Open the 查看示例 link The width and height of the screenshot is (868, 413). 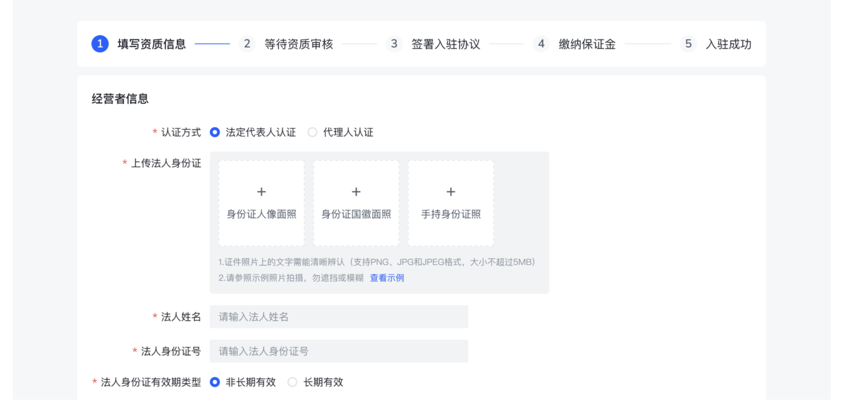pyautogui.click(x=387, y=278)
